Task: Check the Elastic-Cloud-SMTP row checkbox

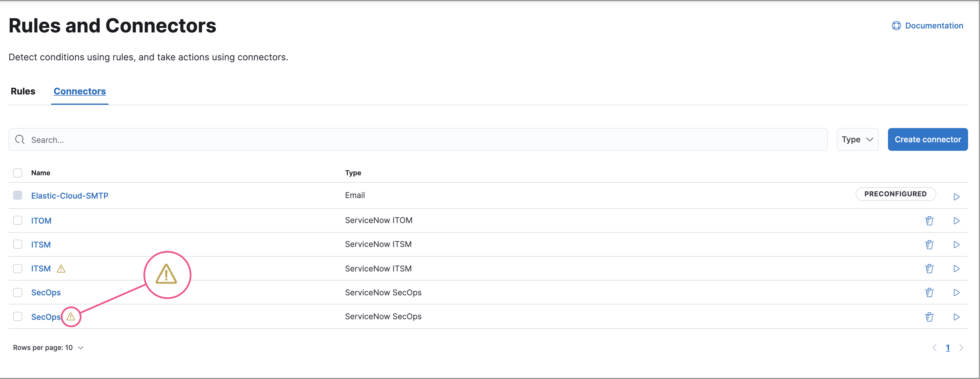Action: point(18,195)
